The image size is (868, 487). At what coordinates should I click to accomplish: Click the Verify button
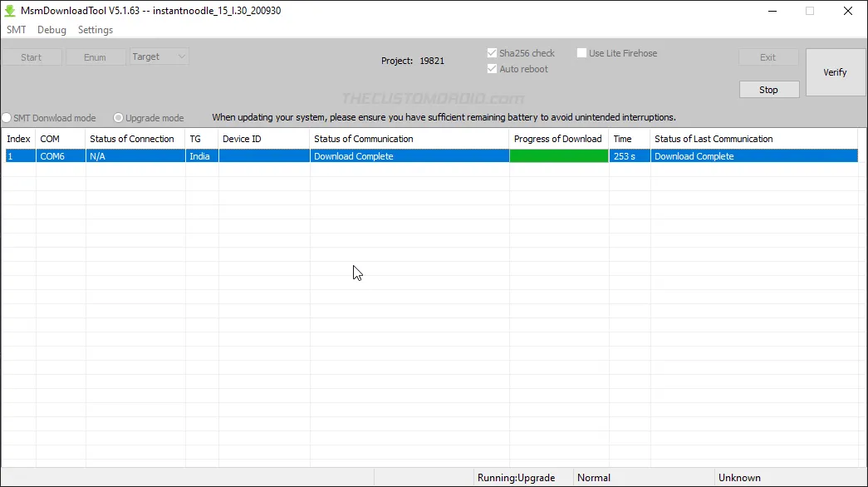point(835,72)
